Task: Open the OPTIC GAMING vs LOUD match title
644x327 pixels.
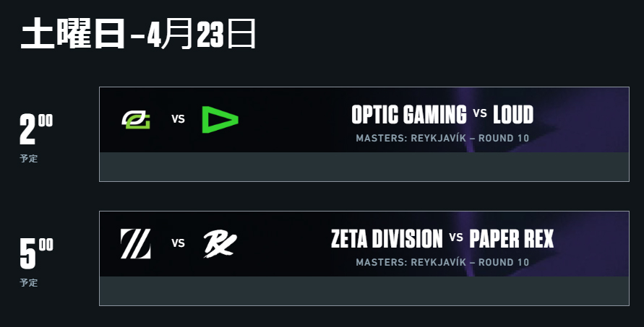Action: (x=442, y=115)
